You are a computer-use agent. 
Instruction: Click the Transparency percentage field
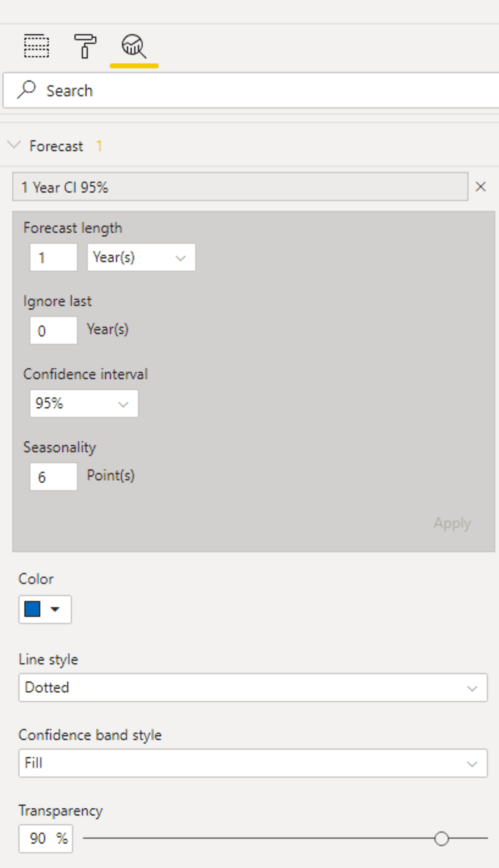pos(46,839)
